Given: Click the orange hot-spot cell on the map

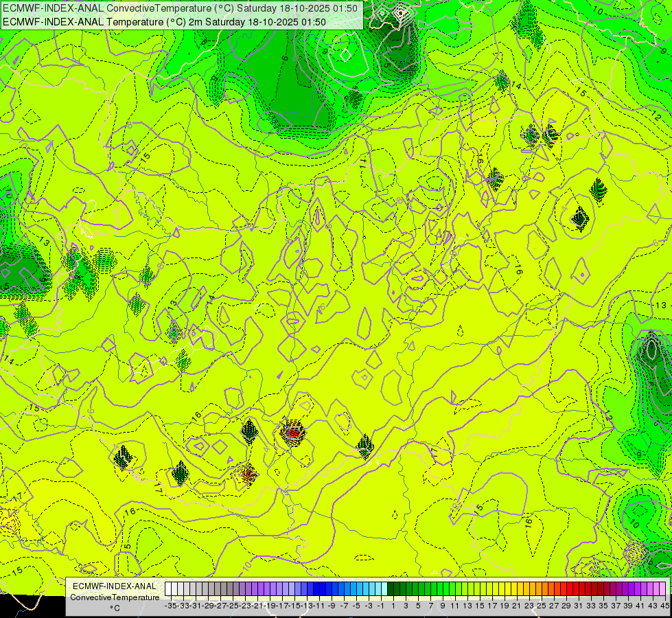Looking at the screenshot, I should pyautogui.click(x=247, y=474).
